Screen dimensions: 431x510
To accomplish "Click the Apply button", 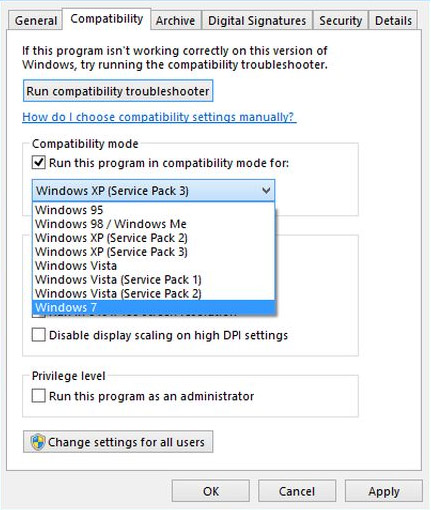I will 384,491.
